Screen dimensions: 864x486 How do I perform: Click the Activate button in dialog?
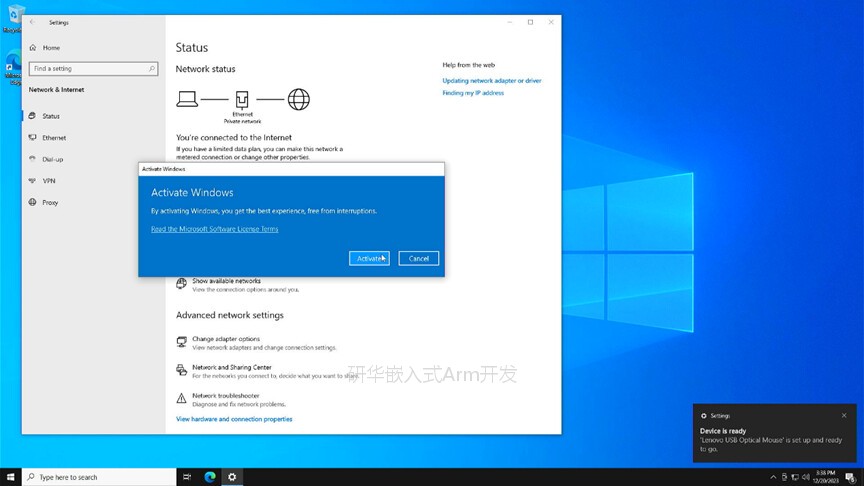[x=369, y=258]
